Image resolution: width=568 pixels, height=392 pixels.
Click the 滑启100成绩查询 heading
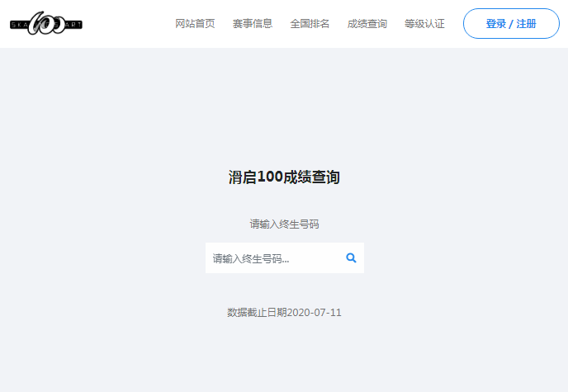point(284,177)
